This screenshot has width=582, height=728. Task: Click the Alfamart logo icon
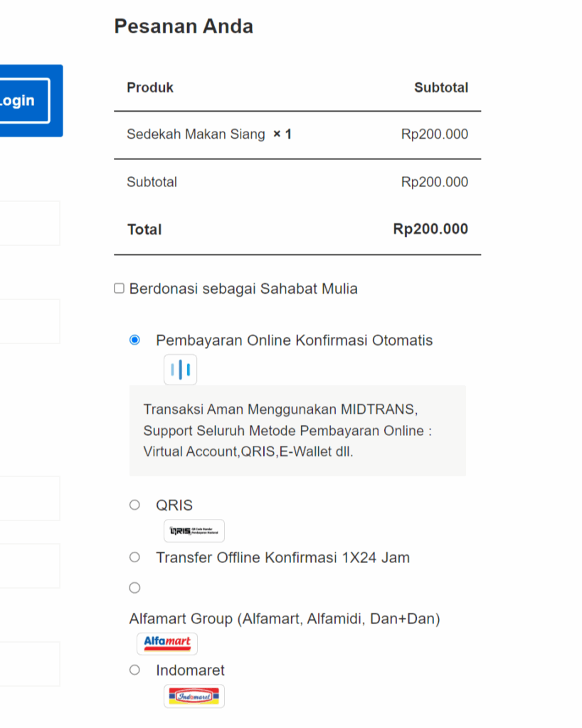point(167,643)
